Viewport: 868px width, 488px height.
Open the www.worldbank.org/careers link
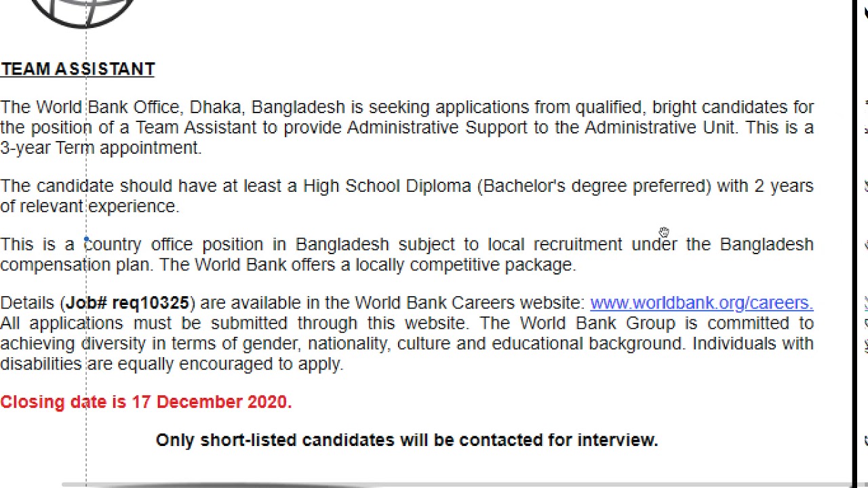(701, 303)
